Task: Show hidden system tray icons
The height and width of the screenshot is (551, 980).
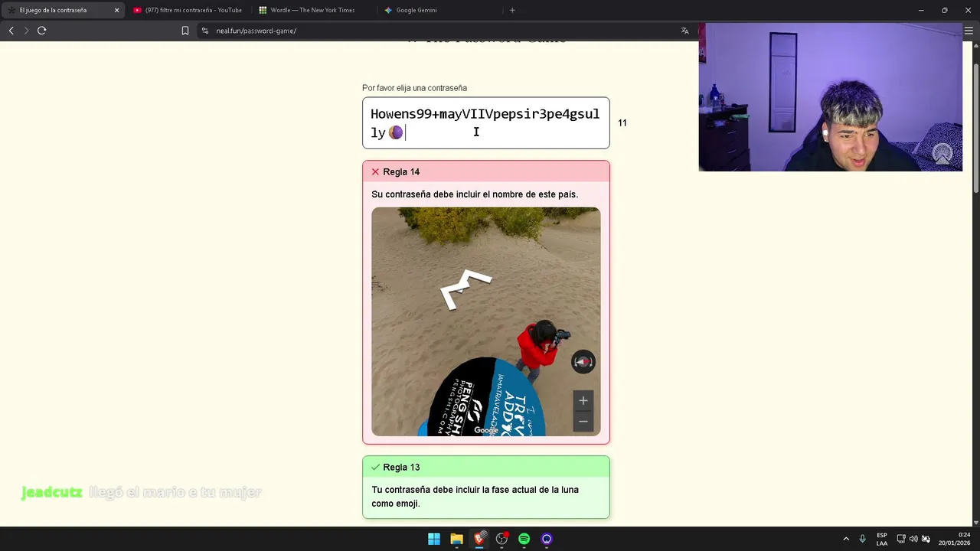Action: coord(846,539)
